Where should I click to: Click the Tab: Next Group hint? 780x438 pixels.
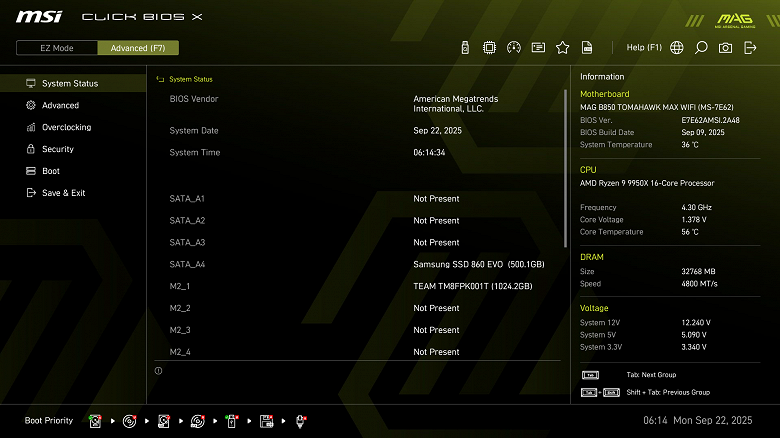point(651,375)
